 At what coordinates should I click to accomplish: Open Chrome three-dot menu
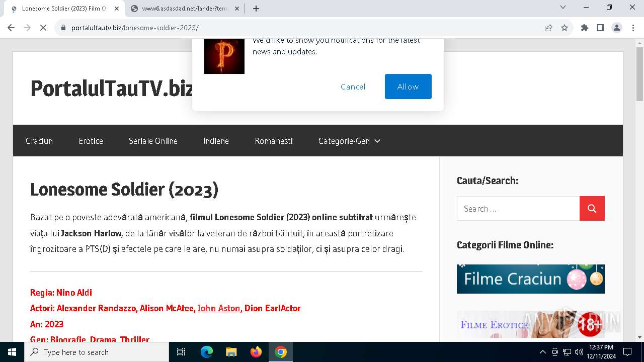point(633,28)
